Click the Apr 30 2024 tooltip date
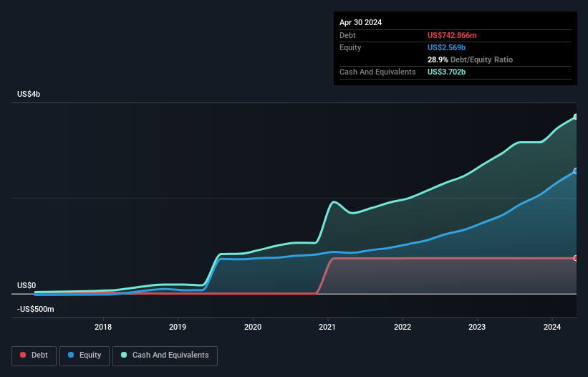 pyautogui.click(x=360, y=22)
